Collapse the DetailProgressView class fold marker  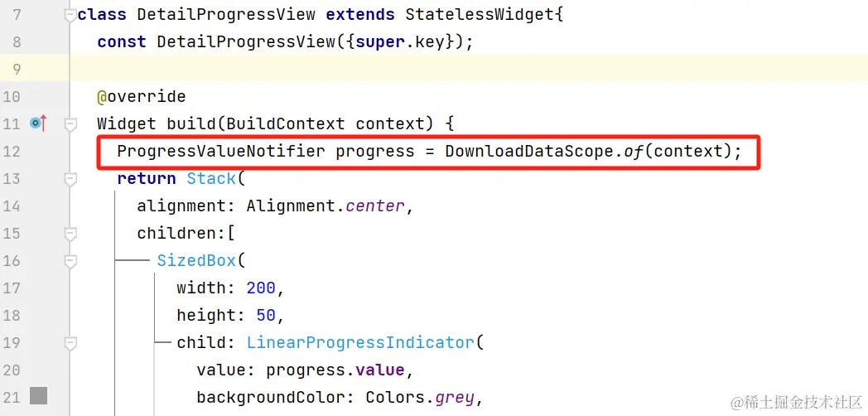(70, 14)
